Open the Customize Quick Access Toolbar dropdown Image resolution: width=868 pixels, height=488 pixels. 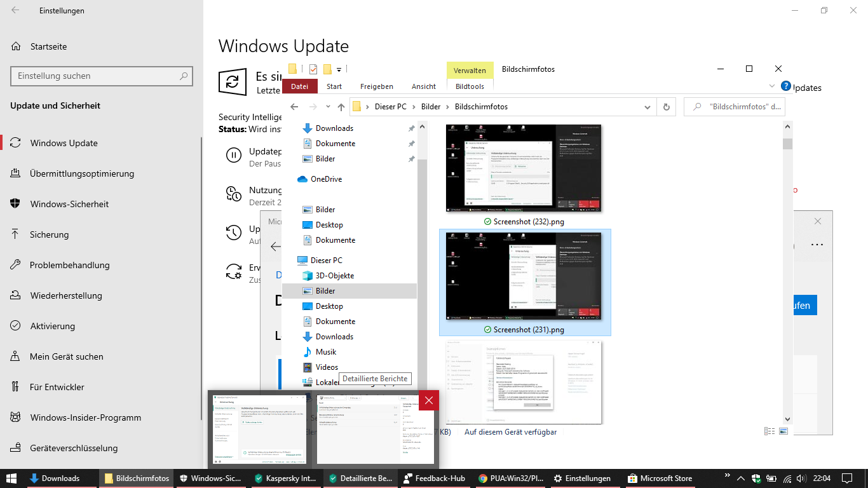[339, 70]
